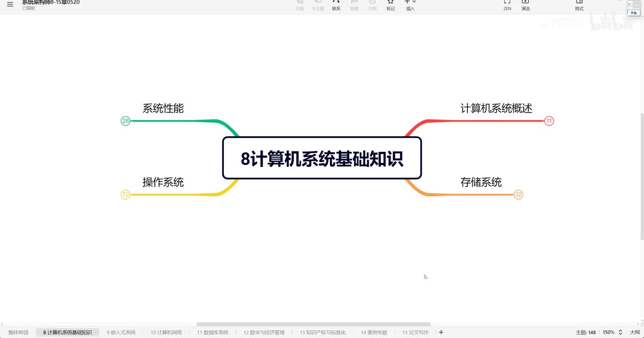644x338 pixels.
Task: Switch to the 14 案例专题 sheet tab
Action: click(374, 332)
